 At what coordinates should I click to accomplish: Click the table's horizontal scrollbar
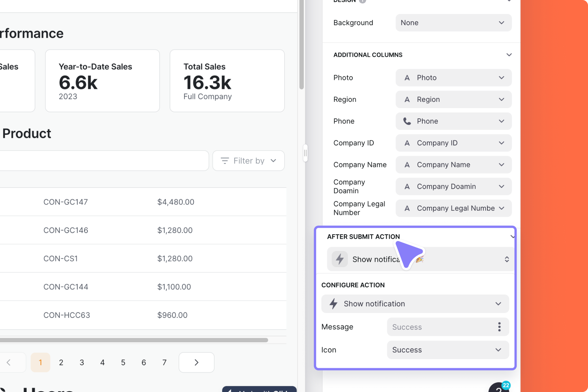click(x=133, y=340)
